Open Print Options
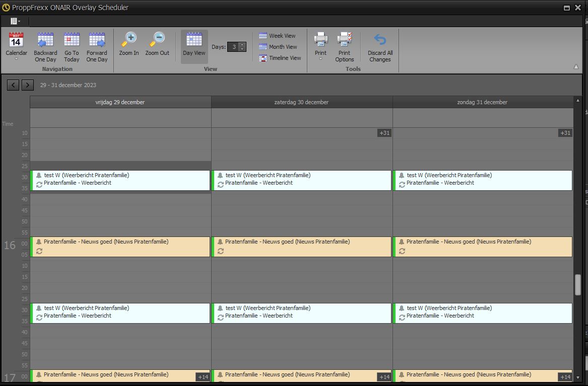This screenshot has width=588, height=386. 345,47
